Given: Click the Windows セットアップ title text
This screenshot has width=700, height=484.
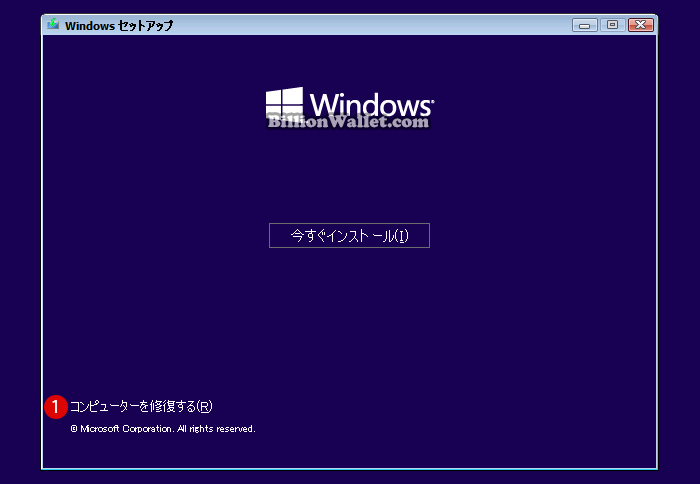Looking at the screenshot, I should tap(119, 26).
